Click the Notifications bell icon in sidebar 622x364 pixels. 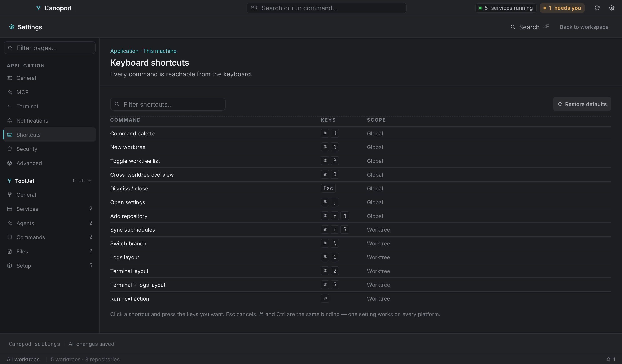pyautogui.click(x=10, y=121)
